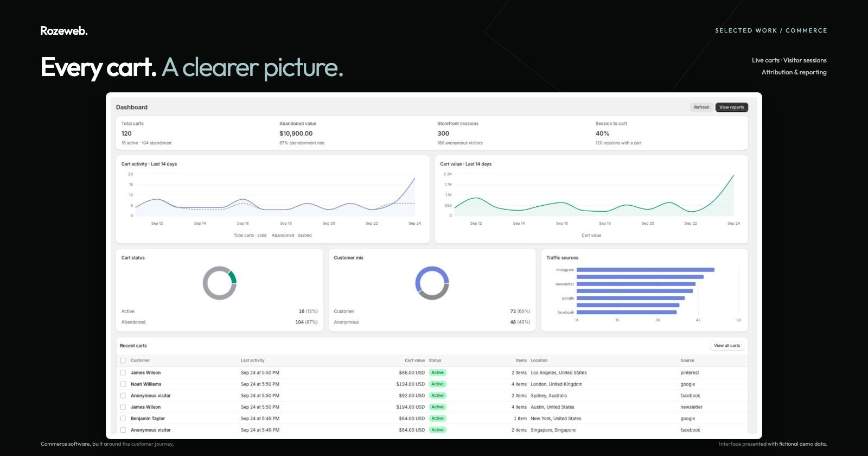This screenshot has height=456, width=868.
Task: Click the pinterest source cell
Action: (690, 373)
